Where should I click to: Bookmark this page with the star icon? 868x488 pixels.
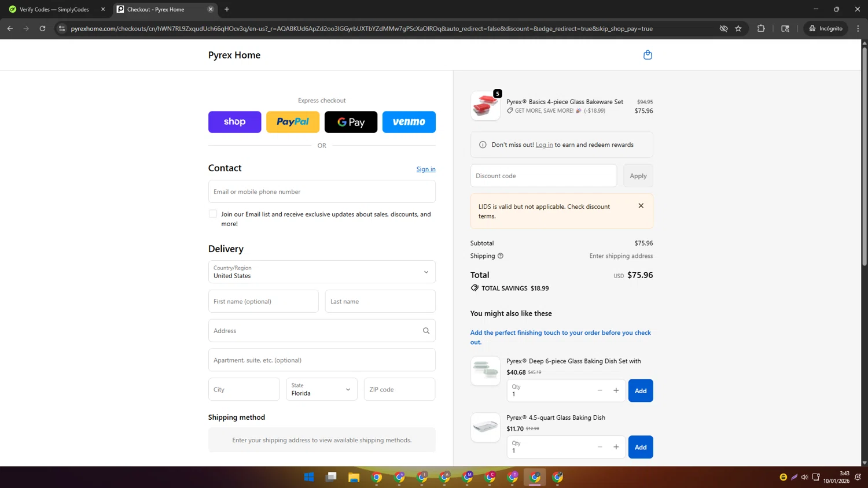click(x=738, y=28)
